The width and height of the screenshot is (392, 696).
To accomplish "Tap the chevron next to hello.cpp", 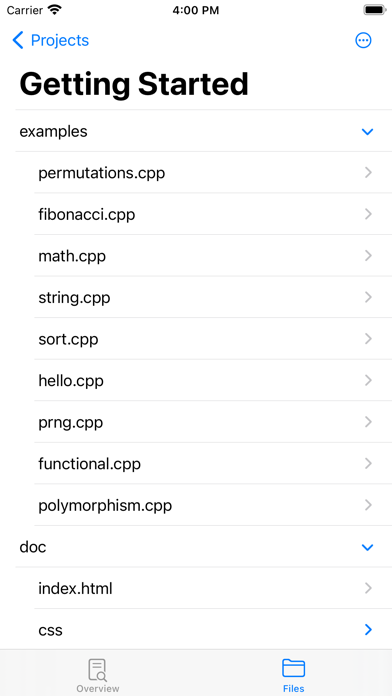I will (368, 380).
